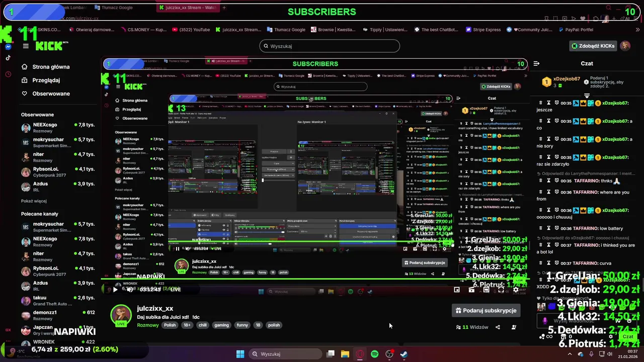Open The best ChatBot bookmark
Image resolution: width=644 pixels, height=362 pixels.
point(436,30)
